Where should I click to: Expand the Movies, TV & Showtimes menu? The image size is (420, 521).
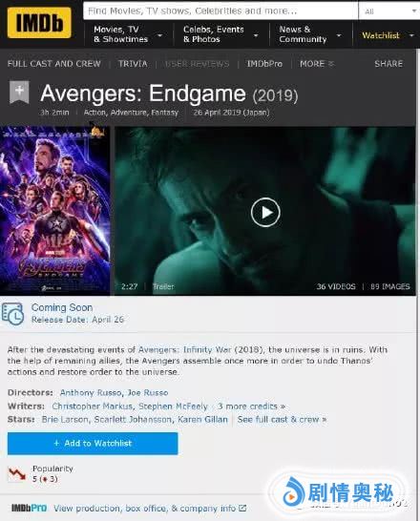128,34
